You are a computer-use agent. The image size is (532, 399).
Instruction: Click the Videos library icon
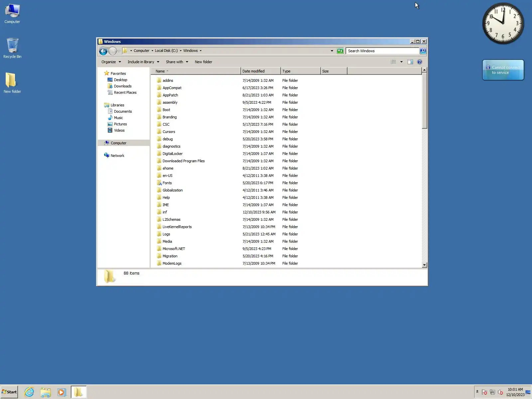110,130
